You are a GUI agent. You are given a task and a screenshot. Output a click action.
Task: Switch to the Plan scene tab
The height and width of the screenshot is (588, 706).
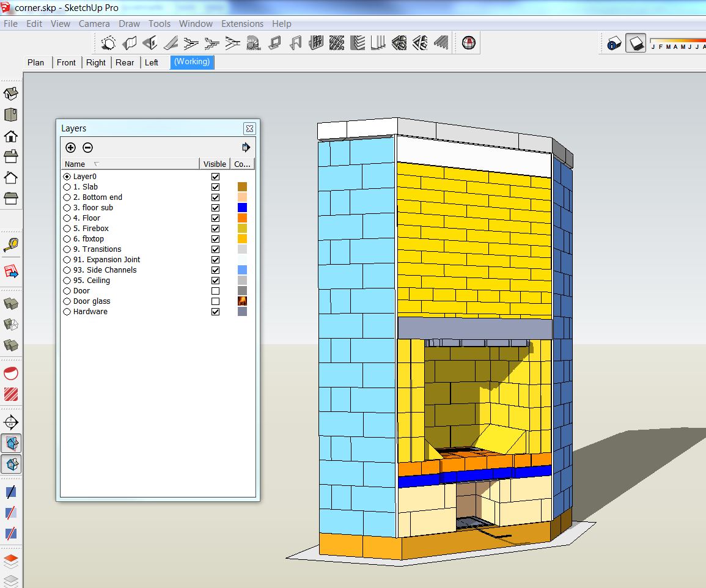[x=36, y=62]
